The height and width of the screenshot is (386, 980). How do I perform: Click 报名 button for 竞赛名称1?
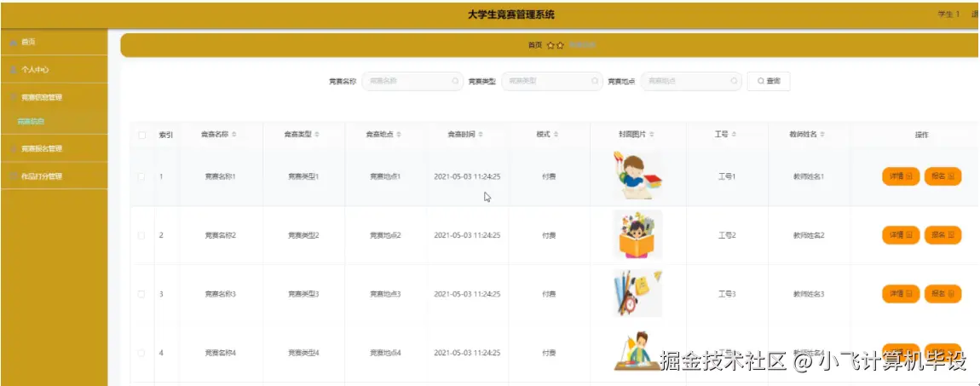coord(943,176)
